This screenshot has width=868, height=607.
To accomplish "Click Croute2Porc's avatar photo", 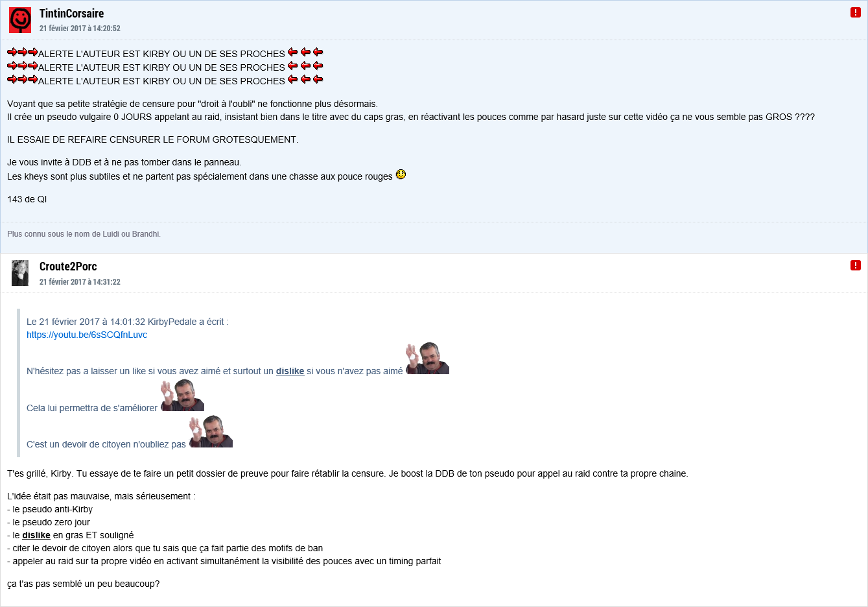I will pos(20,273).
